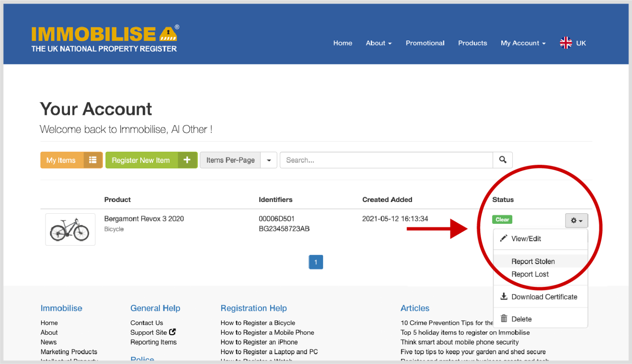Open the gear settings menu for bicycle
Viewport: 632px width, 364px height.
click(576, 221)
